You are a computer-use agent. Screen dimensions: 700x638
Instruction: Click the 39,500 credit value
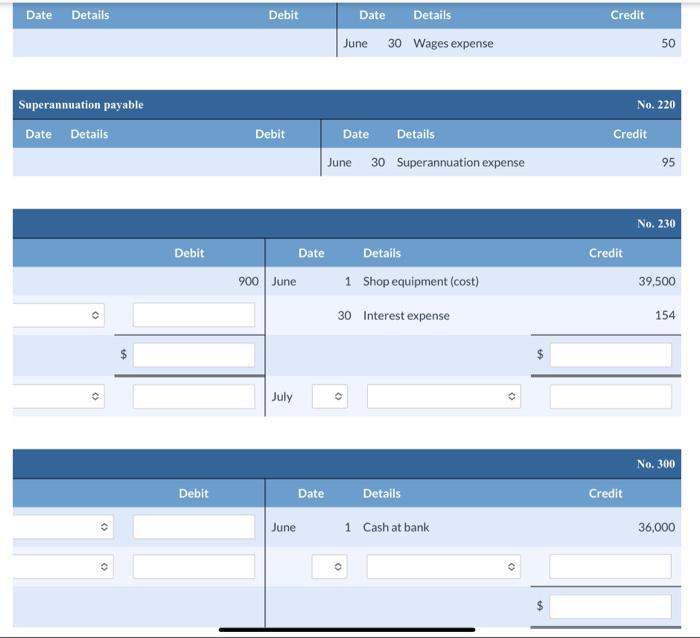(657, 281)
